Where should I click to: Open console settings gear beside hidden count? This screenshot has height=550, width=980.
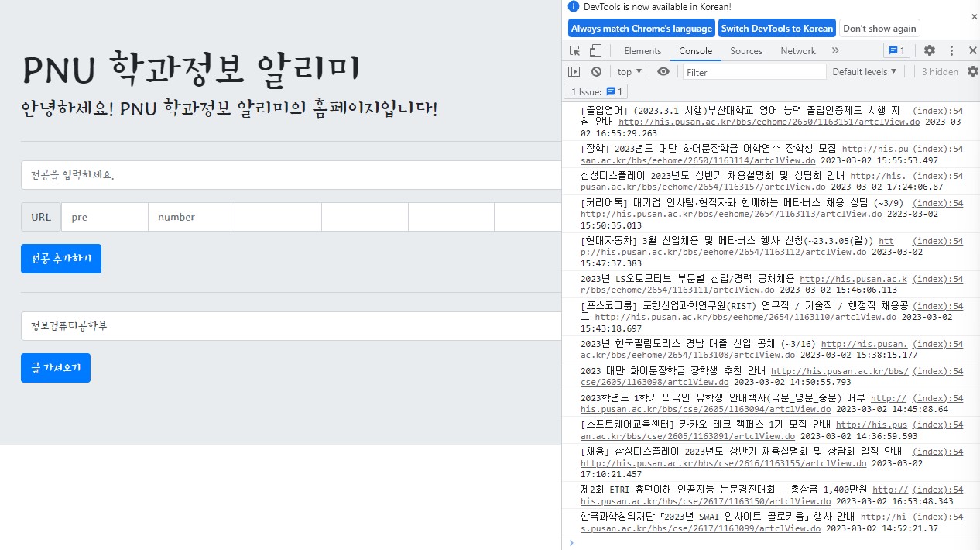[x=973, y=72]
